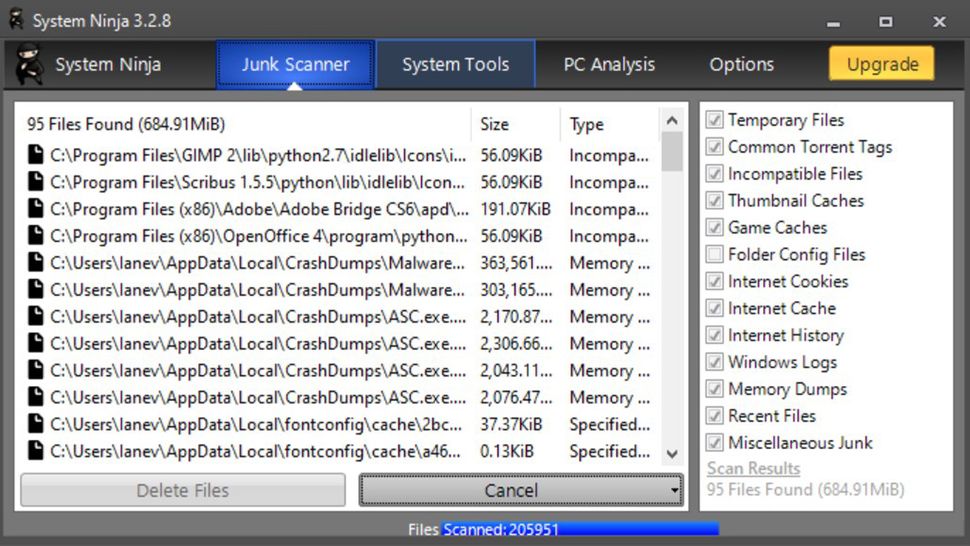Toggle Common Torrent Tags checkbox
Screen dimensions: 970x546
[715, 147]
